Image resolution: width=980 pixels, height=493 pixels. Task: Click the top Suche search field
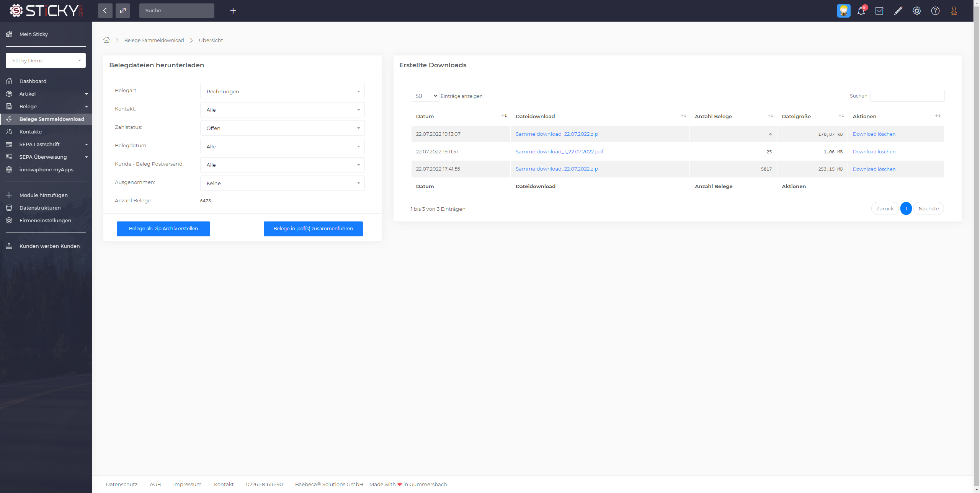pyautogui.click(x=177, y=11)
